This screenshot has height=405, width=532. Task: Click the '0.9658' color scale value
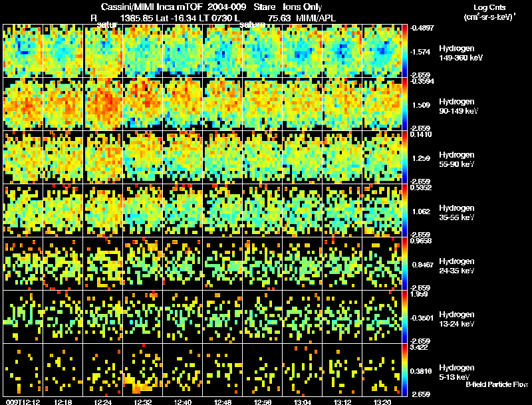point(421,241)
